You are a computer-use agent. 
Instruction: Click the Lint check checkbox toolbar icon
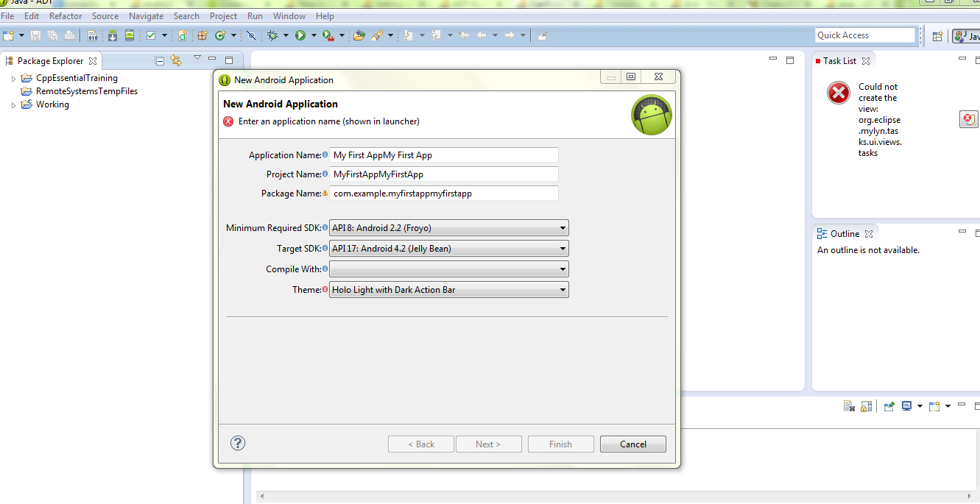coord(151,35)
